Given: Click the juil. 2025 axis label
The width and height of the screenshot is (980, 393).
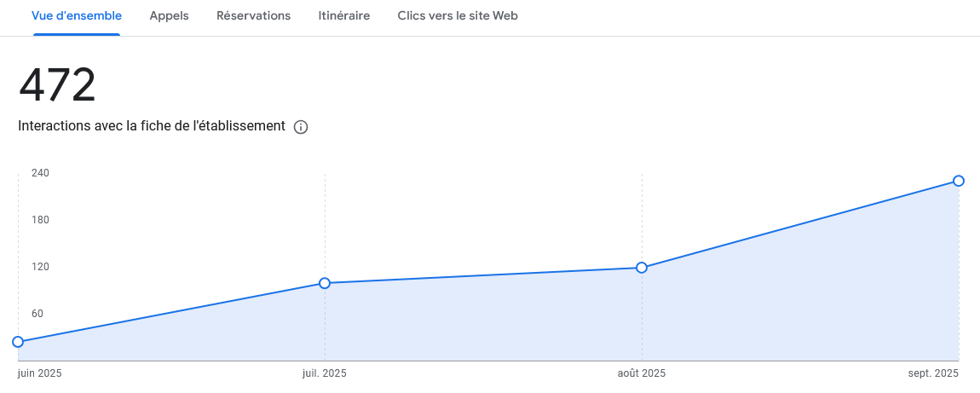Looking at the screenshot, I should [324, 373].
